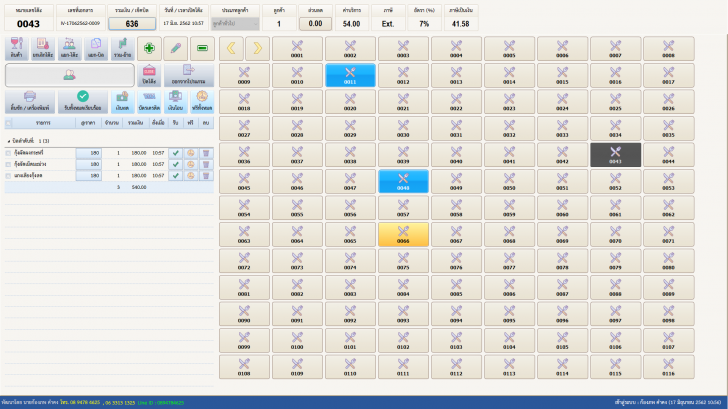
Task: Click the green checkmark all-received button
Action: pos(83,101)
